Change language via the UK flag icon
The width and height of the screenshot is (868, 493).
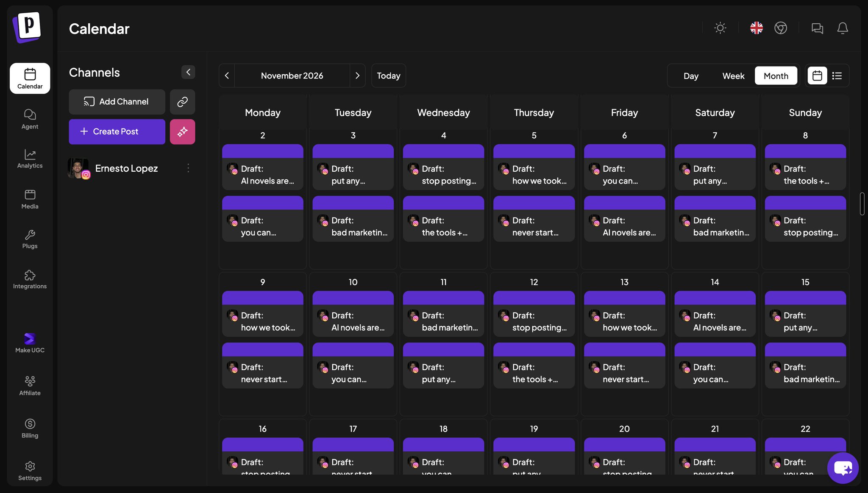(x=757, y=28)
